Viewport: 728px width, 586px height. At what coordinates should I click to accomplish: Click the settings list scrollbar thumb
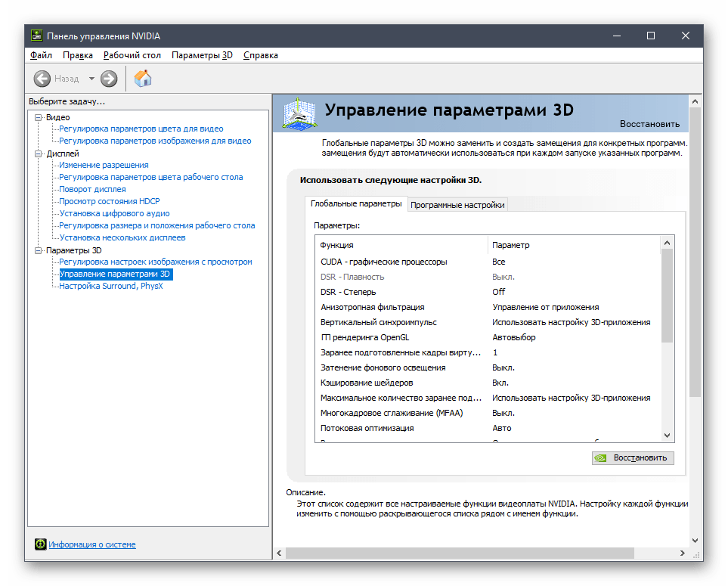(667, 296)
